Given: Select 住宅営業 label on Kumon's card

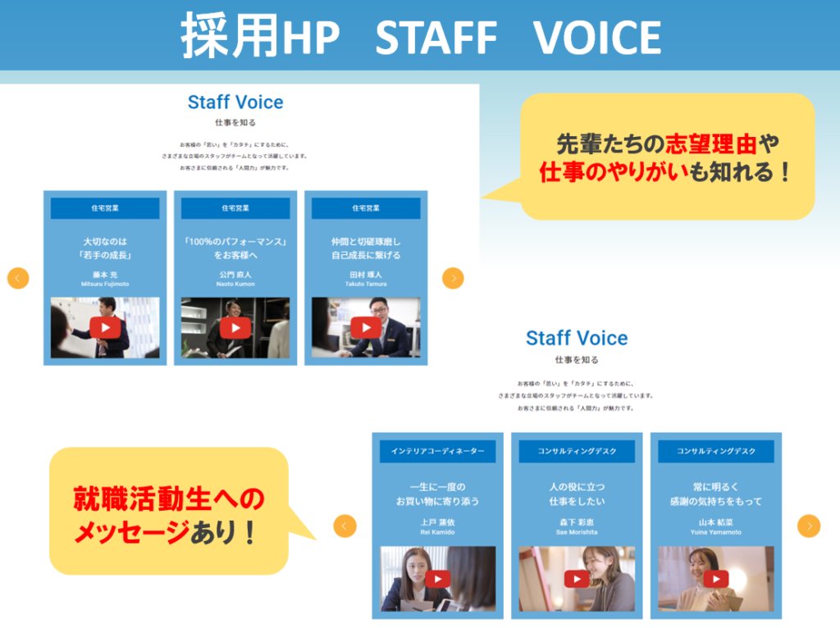Looking at the screenshot, I should click(235, 208).
